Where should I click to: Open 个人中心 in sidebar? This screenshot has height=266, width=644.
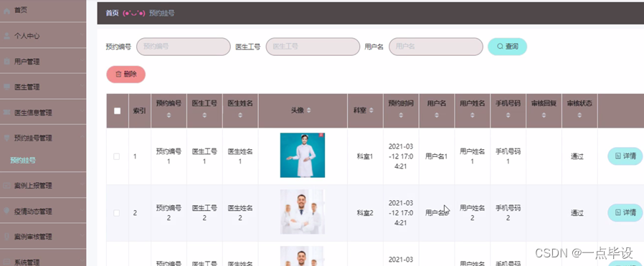(43, 36)
